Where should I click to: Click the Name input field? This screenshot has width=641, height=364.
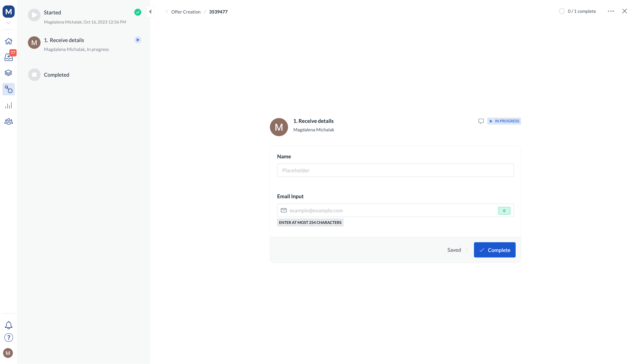click(x=395, y=171)
